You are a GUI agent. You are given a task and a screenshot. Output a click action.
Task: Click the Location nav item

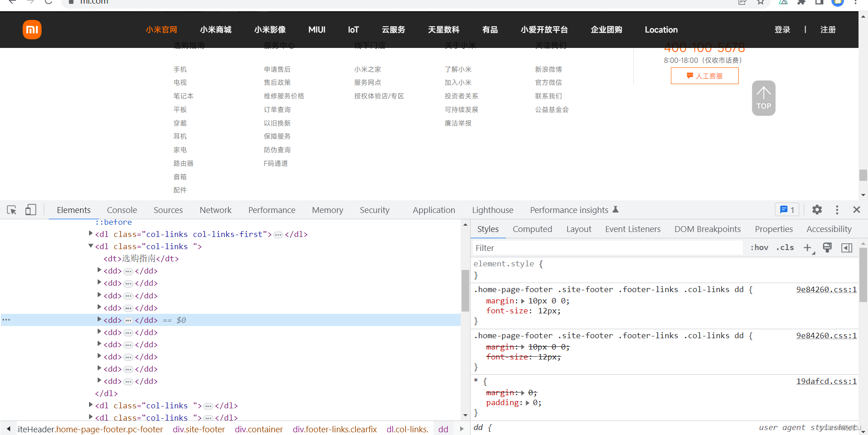tap(661, 30)
